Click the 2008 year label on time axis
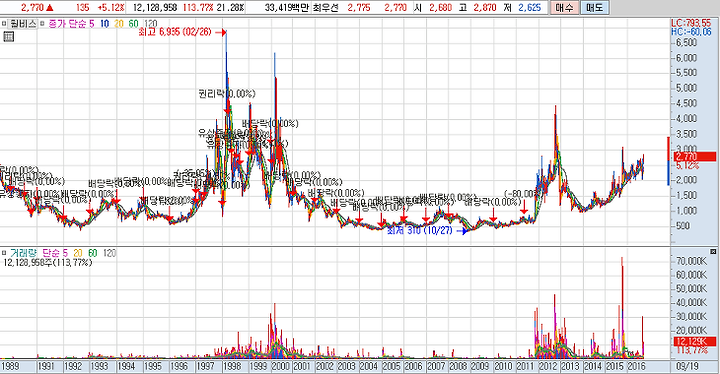The image size is (720, 374). (458, 366)
